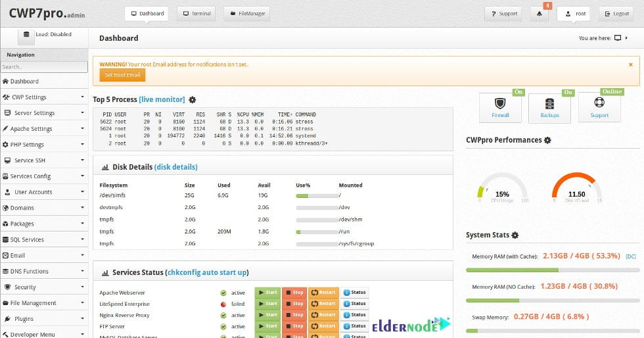This screenshot has height=338, width=644.
Task: Stop the Apache Webserver service
Action: 294,293
